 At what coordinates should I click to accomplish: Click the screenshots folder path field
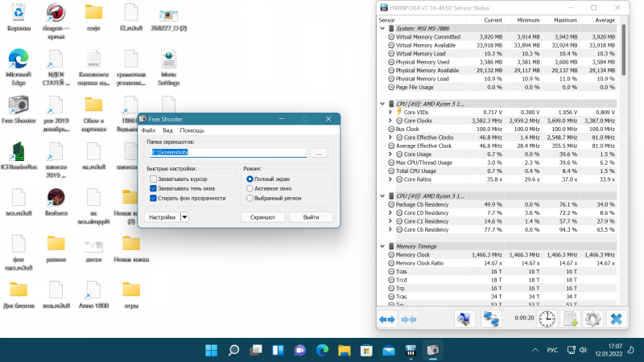228,152
